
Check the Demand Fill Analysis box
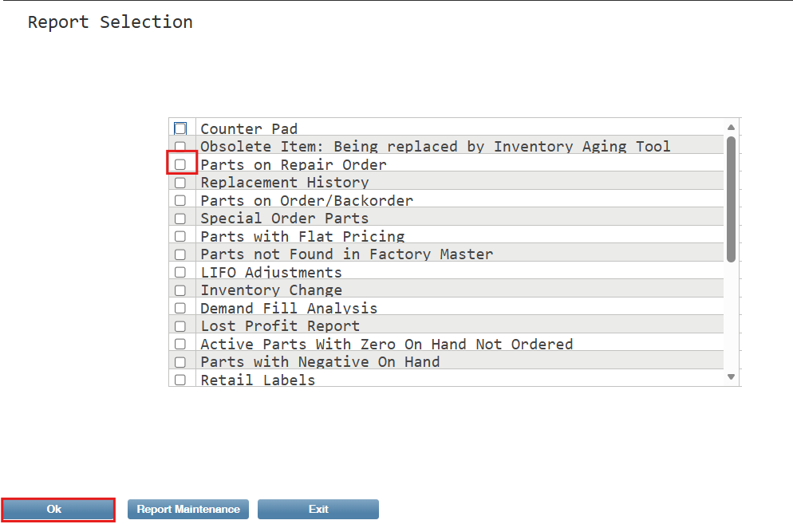180,308
